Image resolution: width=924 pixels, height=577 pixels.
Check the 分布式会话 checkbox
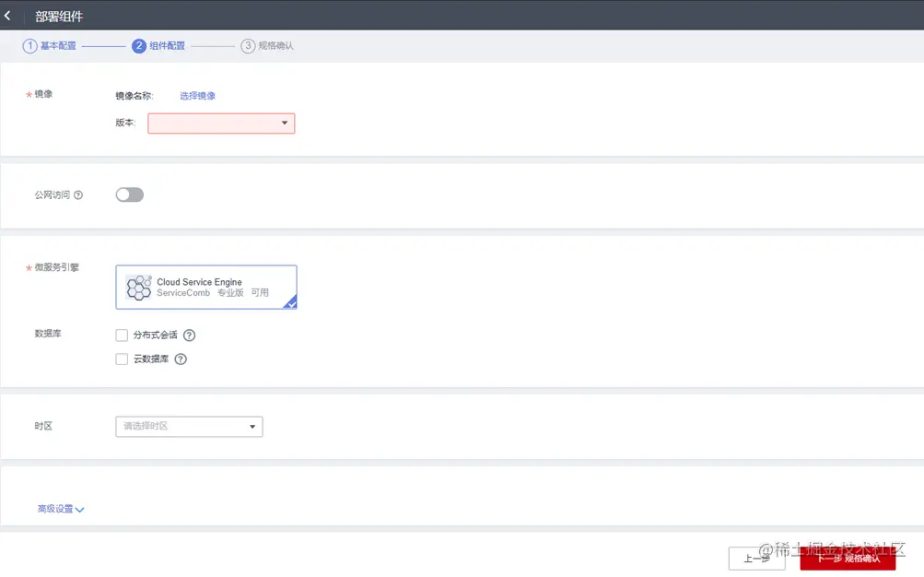122,336
